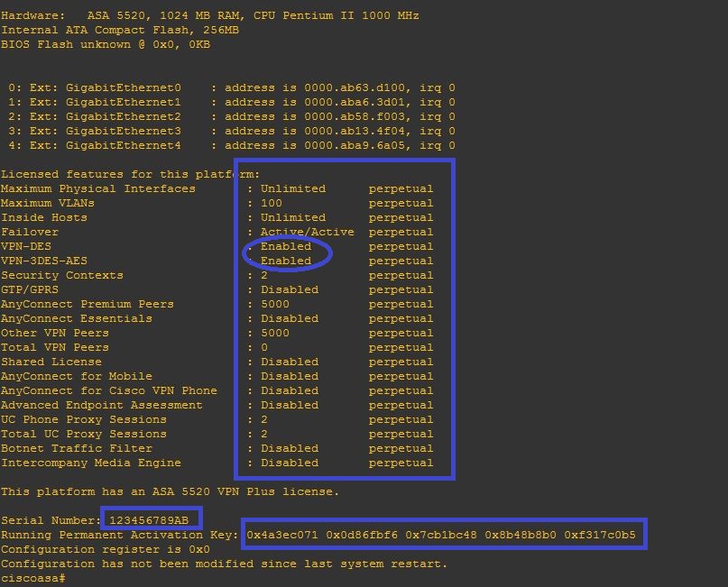The height and width of the screenshot is (587, 728).
Task: Click the GigabitEthernet1 interface name
Action: click(123, 102)
